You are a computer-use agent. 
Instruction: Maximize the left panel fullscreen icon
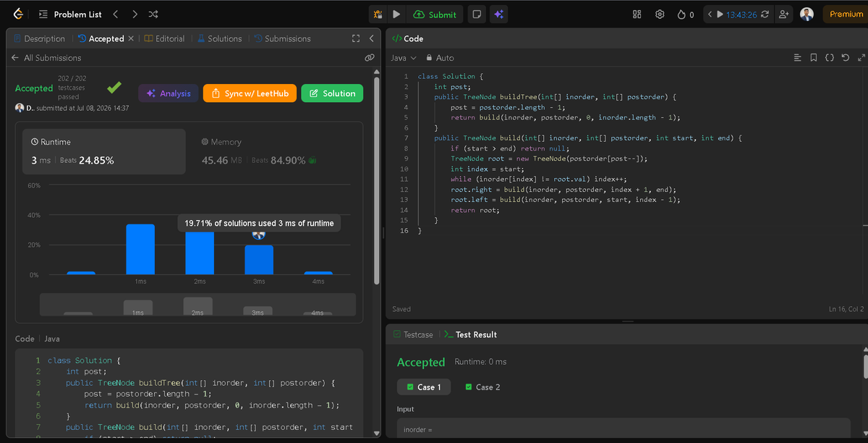(x=355, y=38)
